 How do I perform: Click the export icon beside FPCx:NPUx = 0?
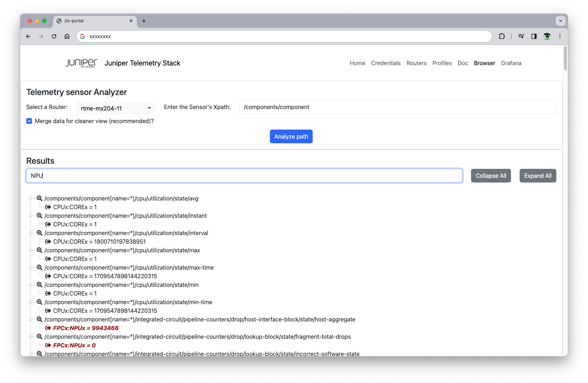(x=48, y=345)
